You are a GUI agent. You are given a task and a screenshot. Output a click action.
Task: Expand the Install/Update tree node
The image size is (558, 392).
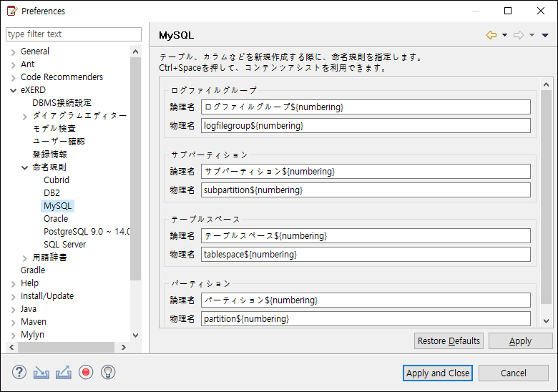13,296
